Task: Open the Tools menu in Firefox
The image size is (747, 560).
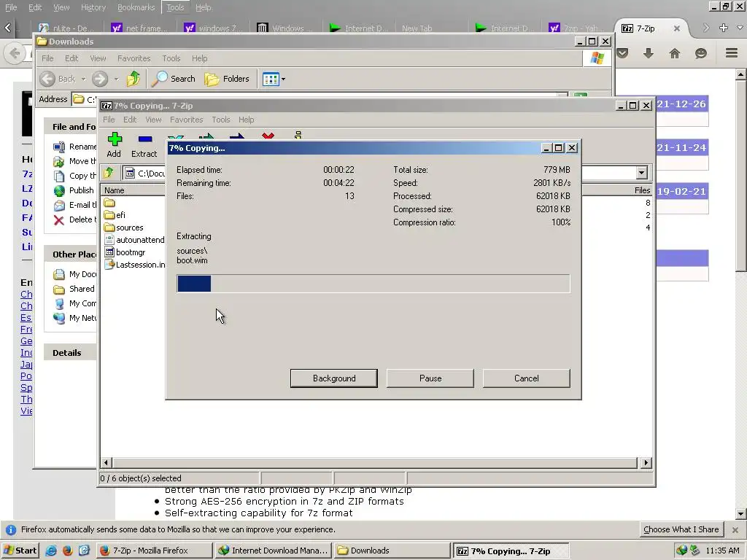Action: point(175,7)
